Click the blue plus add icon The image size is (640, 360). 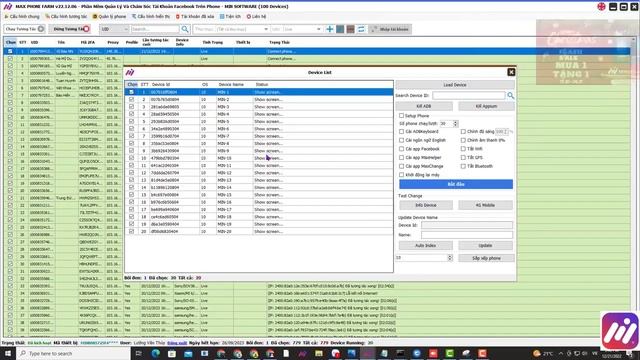[x=329, y=29]
